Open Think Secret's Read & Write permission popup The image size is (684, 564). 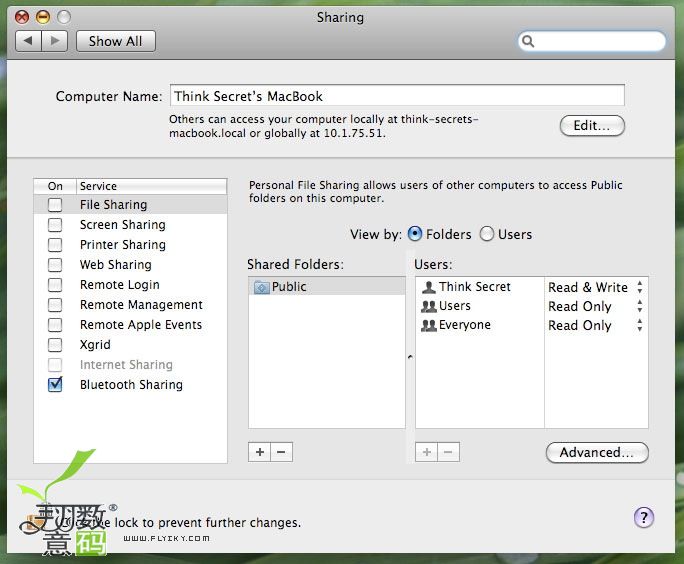click(596, 287)
